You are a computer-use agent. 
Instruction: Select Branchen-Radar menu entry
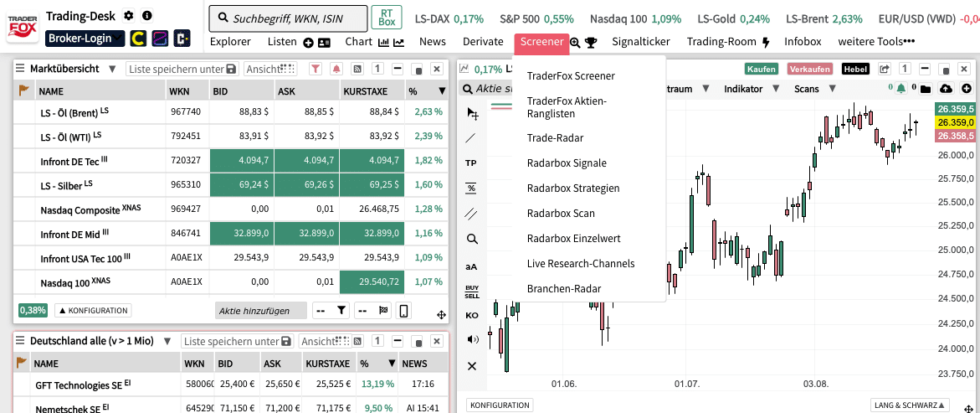[x=564, y=288]
